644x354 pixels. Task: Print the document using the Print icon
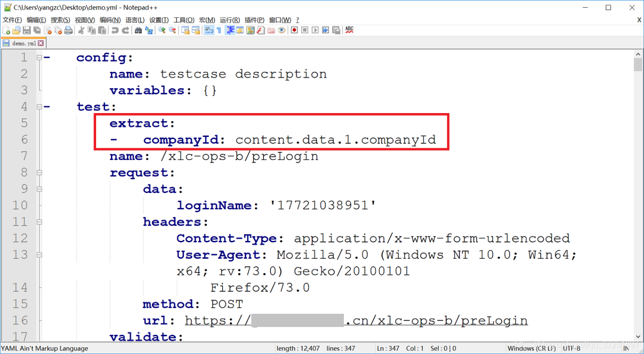68,31
